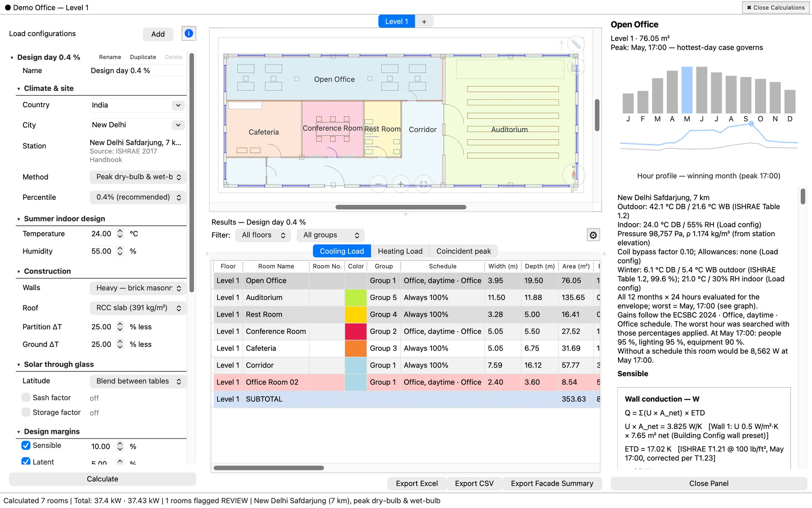Collapse the Climate & site section
This screenshot has width=812, height=508.
[x=18, y=89]
